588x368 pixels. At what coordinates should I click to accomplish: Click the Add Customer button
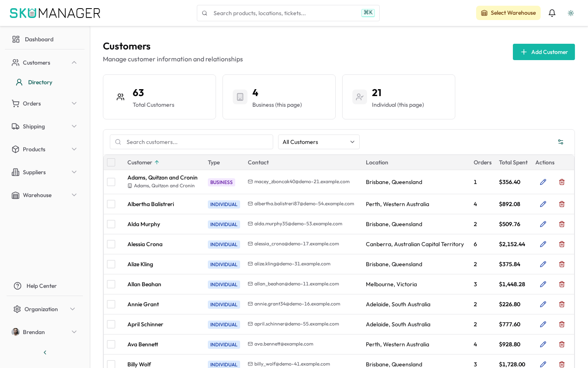coord(544,52)
